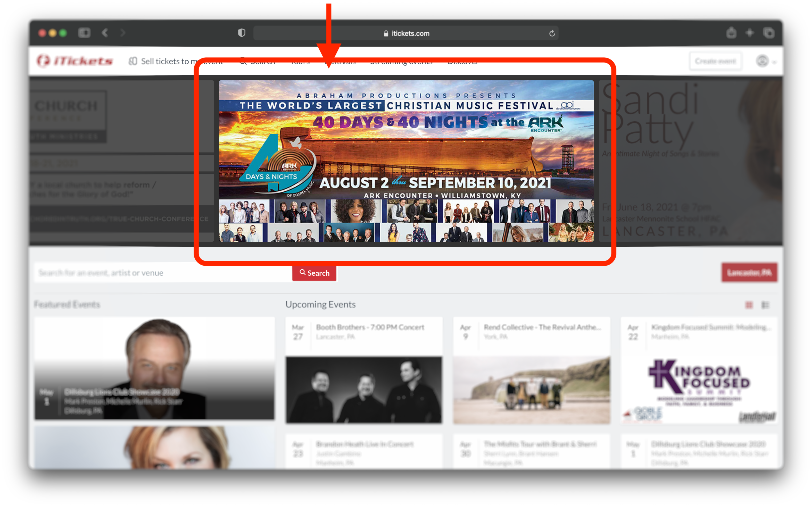This screenshot has width=812, height=507.
Task: Click the Church conference slide on left
Action: coord(121,161)
